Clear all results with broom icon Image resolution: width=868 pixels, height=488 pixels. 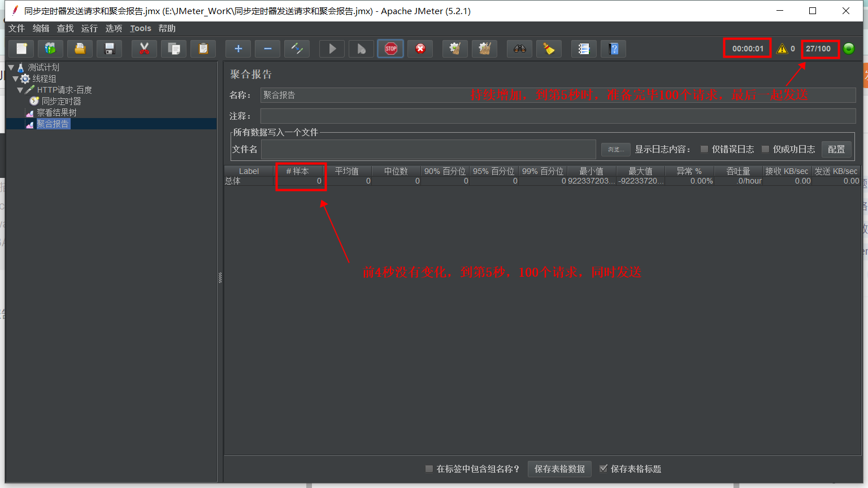[x=549, y=49]
